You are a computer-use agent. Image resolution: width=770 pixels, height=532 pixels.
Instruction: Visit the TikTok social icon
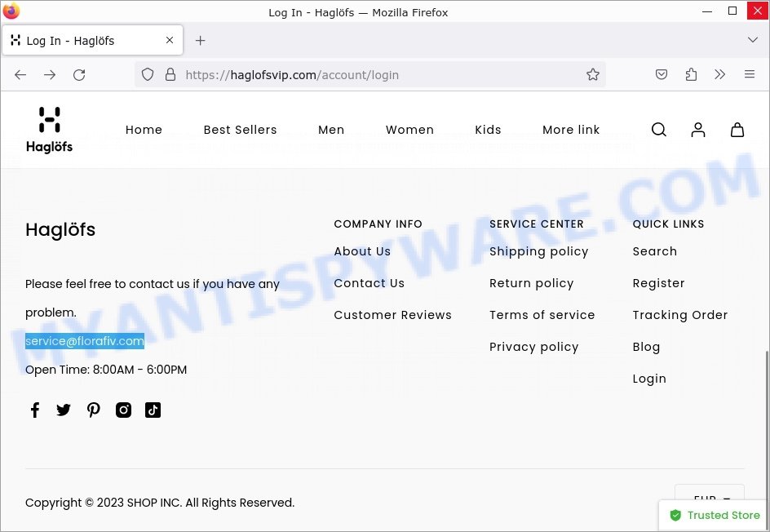pos(153,410)
